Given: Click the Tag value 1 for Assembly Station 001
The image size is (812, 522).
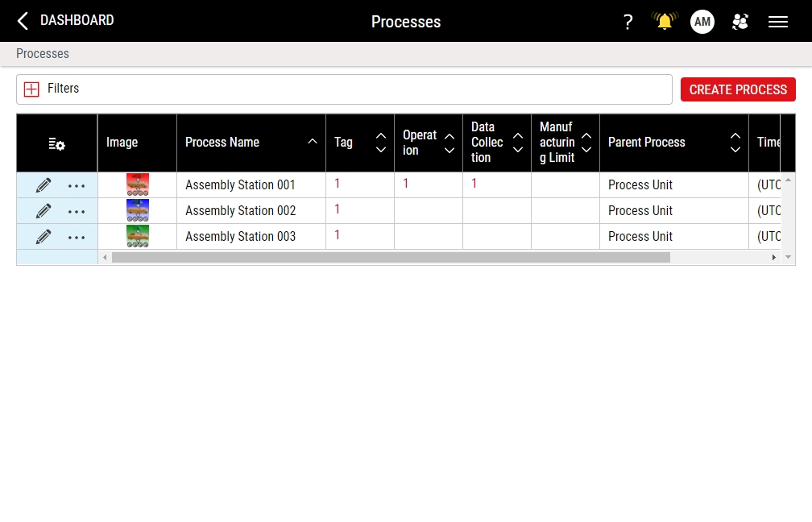Looking at the screenshot, I should [338, 184].
